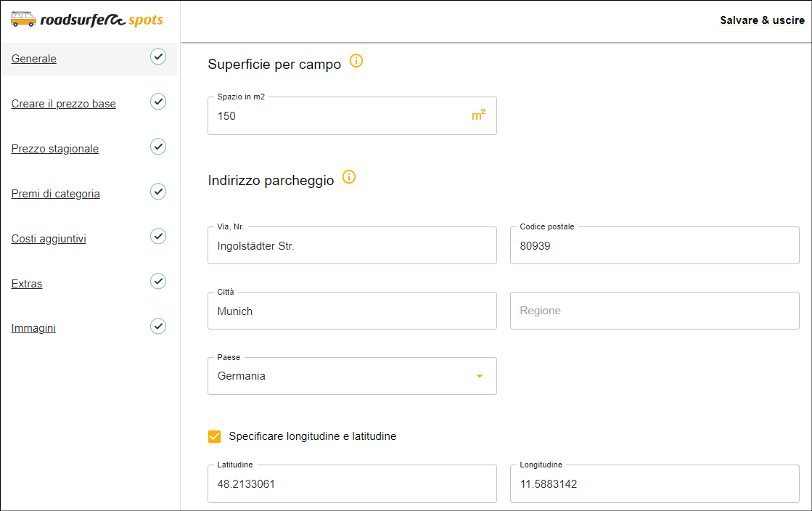Click the m² unit icon in space field

(x=478, y=115)
